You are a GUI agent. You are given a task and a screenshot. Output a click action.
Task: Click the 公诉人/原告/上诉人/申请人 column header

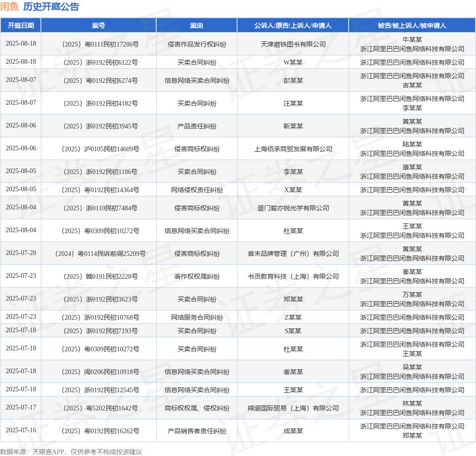293,26
